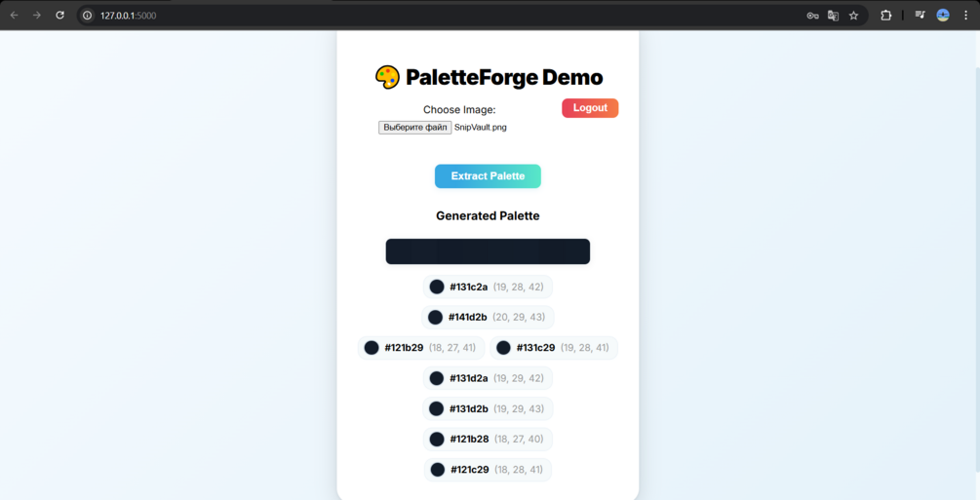This screenshot has height=500, width=980.
Task: Click the #131c29 color chip
Action: point(553,348)
